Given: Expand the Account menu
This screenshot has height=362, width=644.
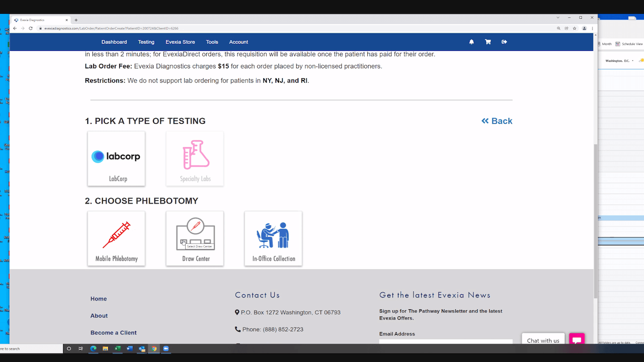Looking at the screenshot, I should 238,42.
